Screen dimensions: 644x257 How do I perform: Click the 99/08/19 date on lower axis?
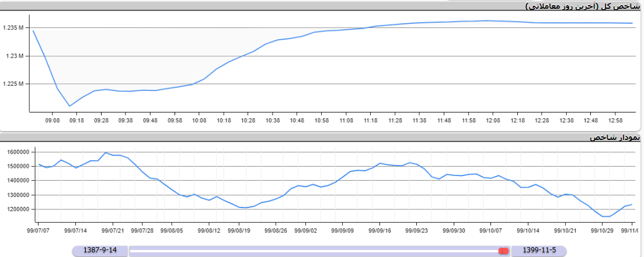point(238,230)
